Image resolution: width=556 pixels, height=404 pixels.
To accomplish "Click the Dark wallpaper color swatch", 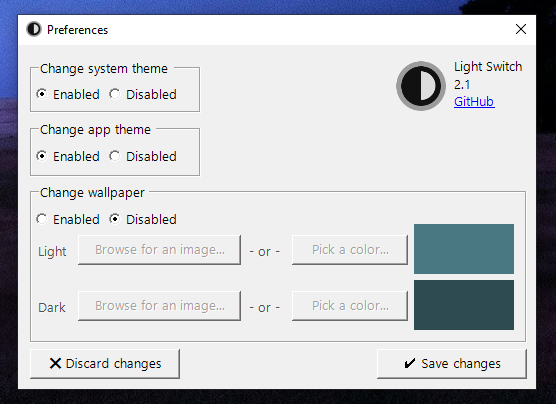I will coord(464,305).
